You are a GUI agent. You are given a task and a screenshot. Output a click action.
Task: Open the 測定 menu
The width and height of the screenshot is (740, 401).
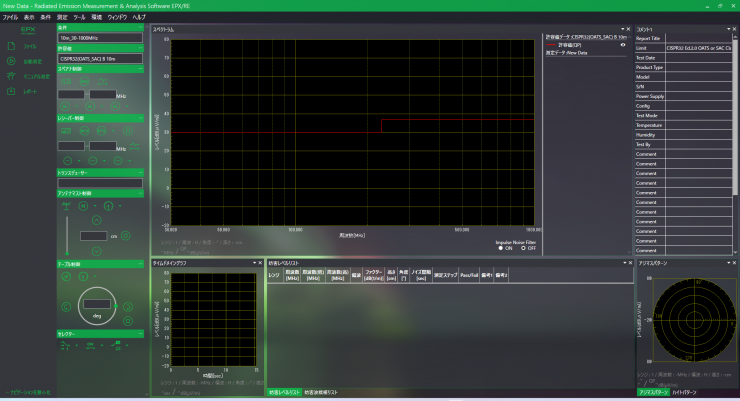point(63,18)
